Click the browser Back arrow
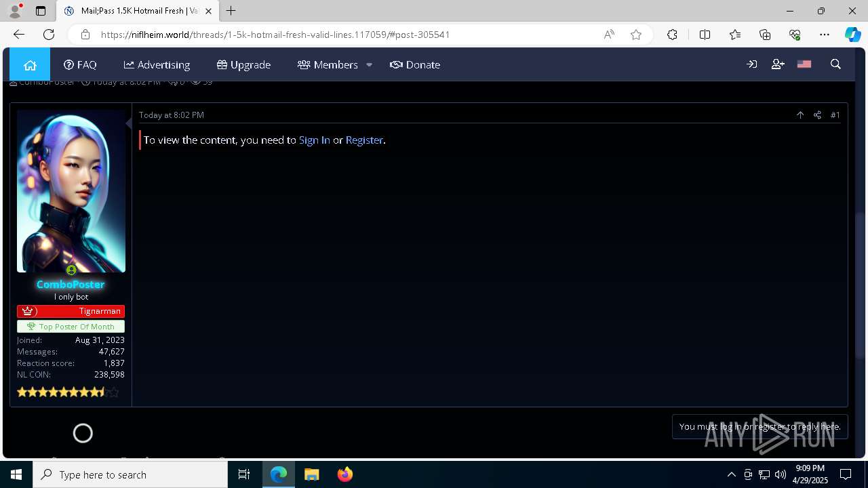Image resolution: width=868 pixels, height=488 pixels. [x=19, y=35]
